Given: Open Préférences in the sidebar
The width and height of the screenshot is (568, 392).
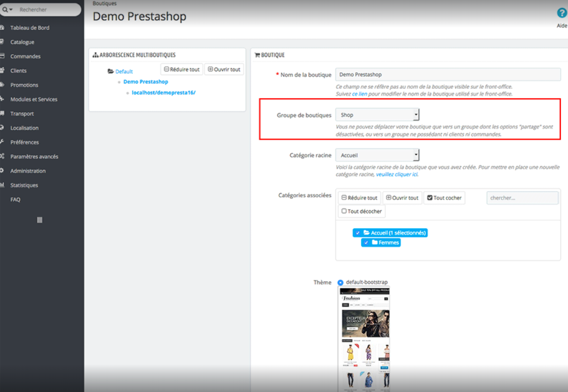Looking at the screenshot, I should tap(24, 142).
